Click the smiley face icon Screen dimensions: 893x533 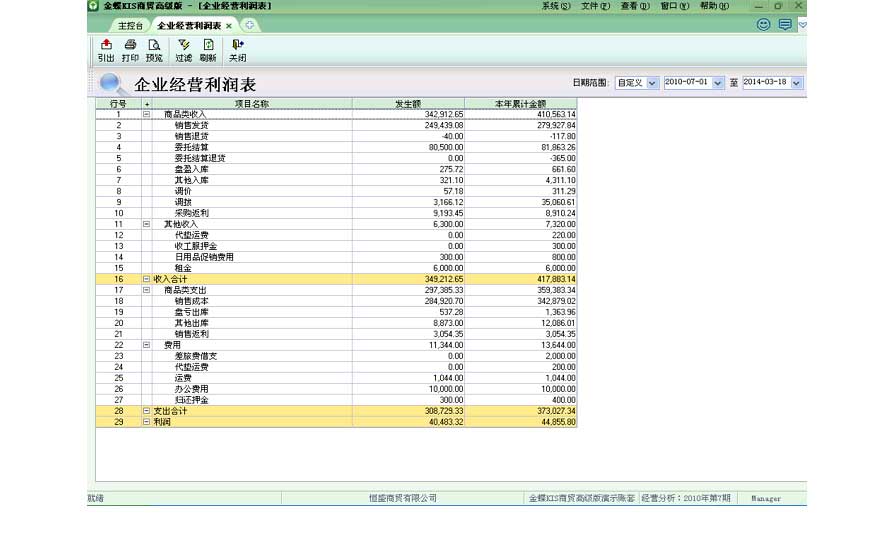[764, 25]
